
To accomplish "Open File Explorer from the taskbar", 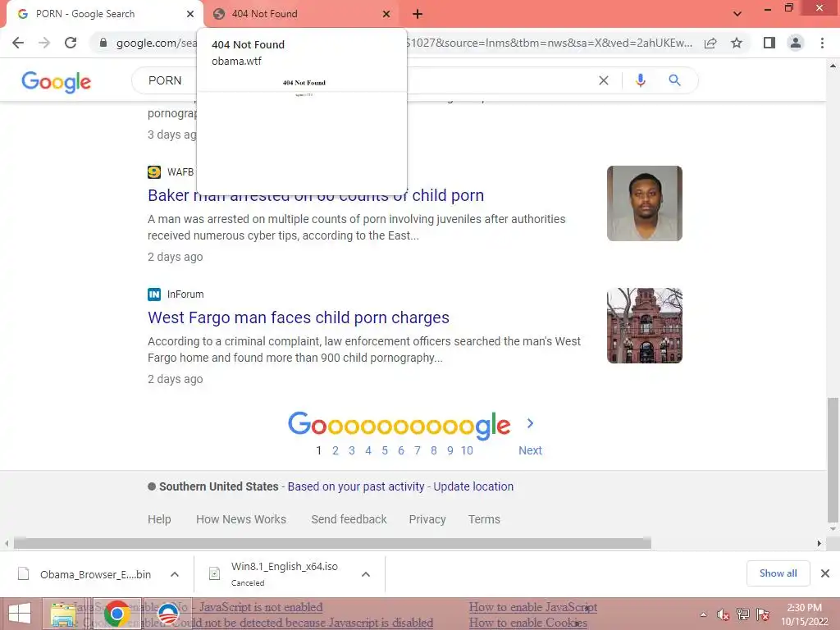I will click(x=63, y=614).
